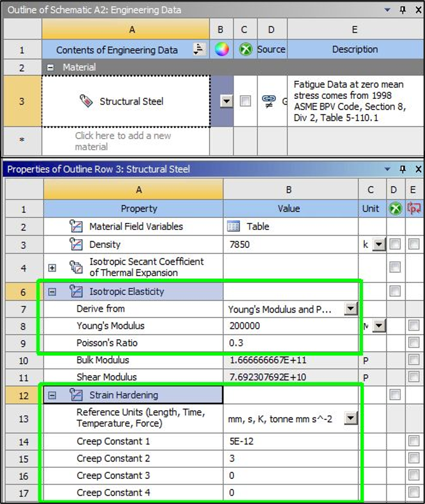Close the Properties of Outline Row 3 panel

(418, 169)
